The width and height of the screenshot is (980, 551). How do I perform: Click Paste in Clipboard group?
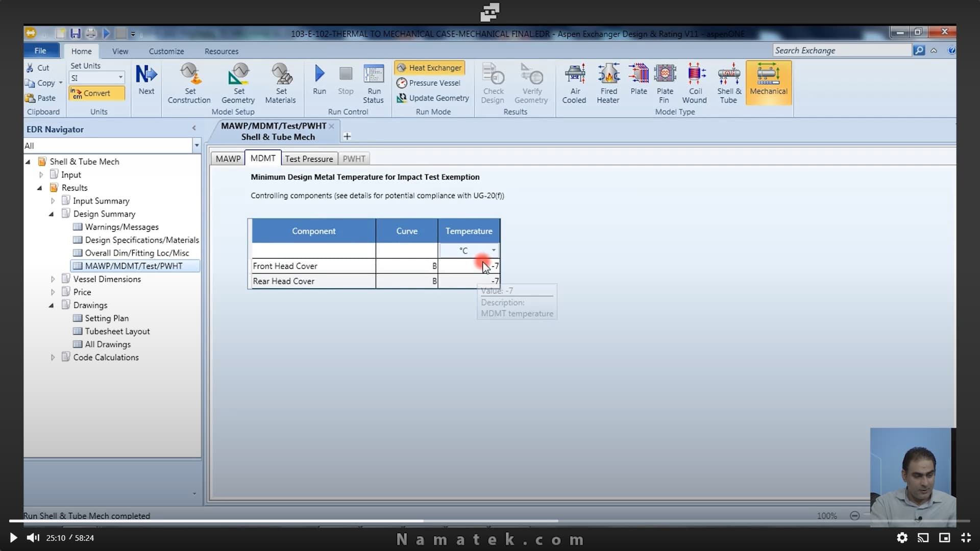pos(40,98)
